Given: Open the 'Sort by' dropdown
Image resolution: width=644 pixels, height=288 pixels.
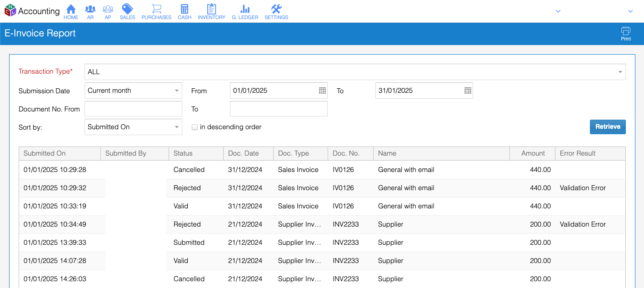Looking at the screenshot, I should coord(177,127).
